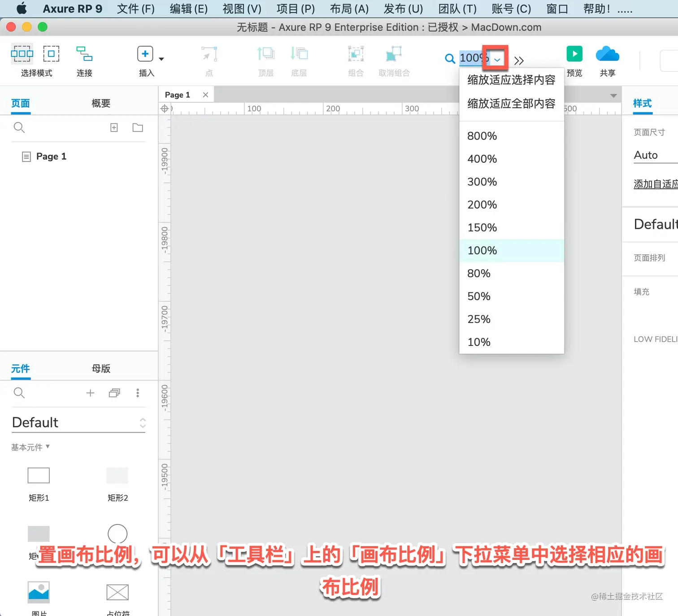Click the contained selection mode icon

[51, 54]
